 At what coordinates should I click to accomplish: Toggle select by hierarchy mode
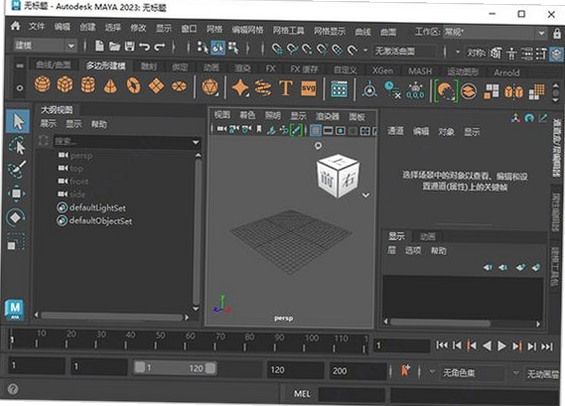pyautogui.click(x=203, y=47)
